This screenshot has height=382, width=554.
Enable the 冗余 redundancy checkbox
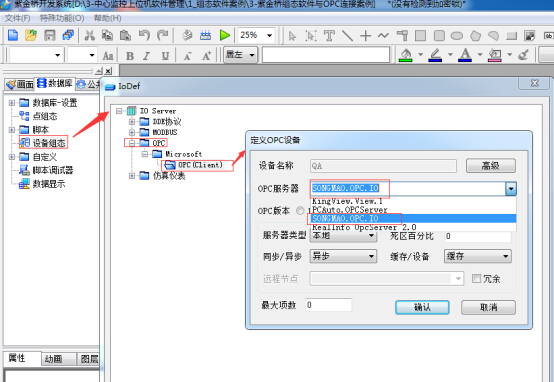pos(476,278)
